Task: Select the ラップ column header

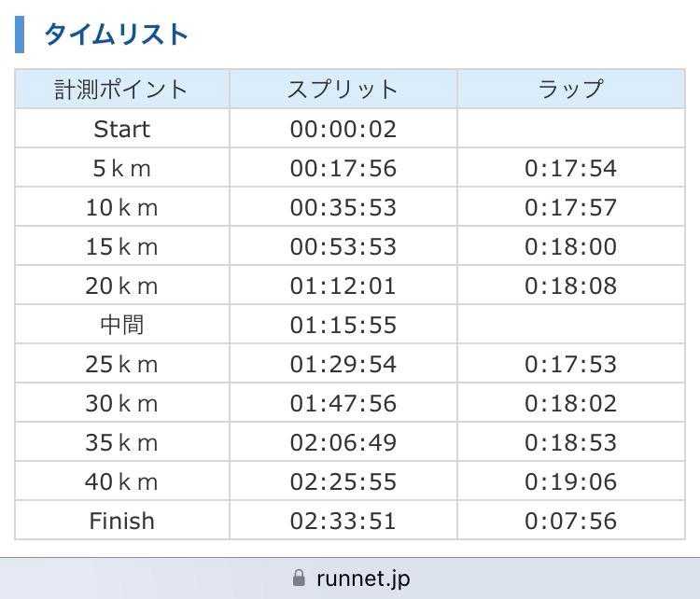Action: pos(570,90)
